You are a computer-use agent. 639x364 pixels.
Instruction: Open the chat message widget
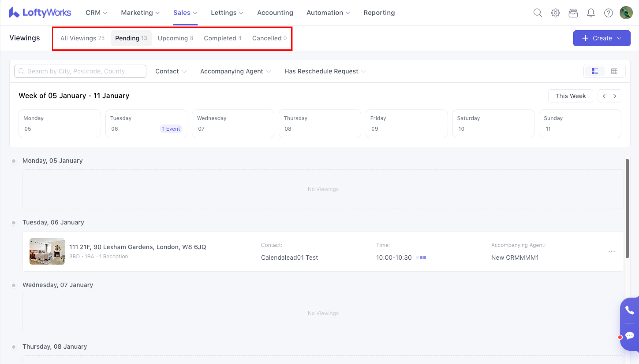630,335
